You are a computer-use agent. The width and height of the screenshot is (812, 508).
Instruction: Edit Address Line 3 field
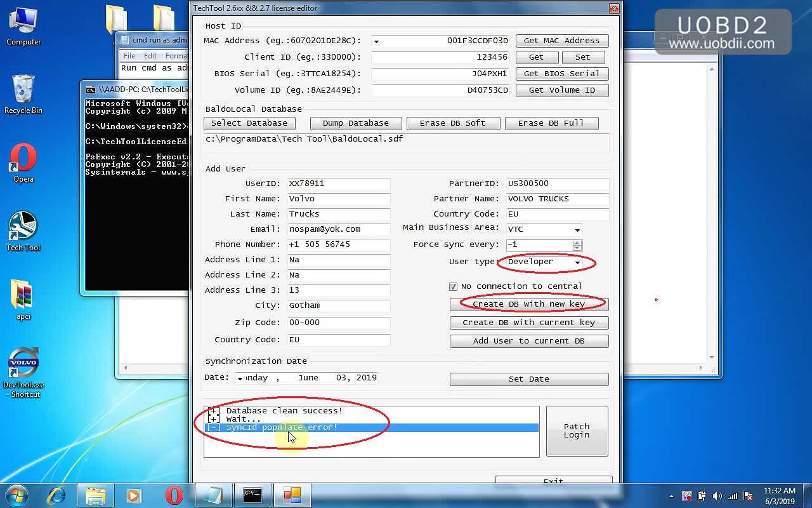339,290
